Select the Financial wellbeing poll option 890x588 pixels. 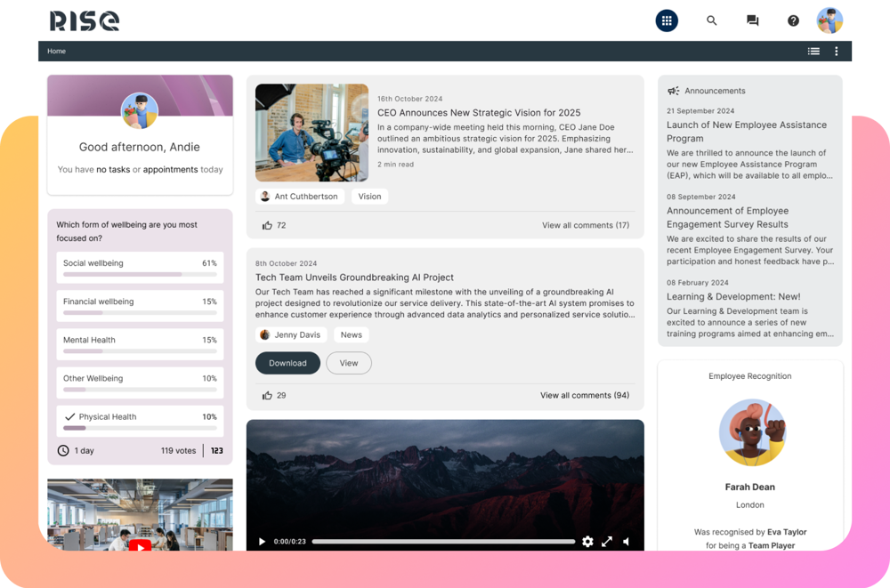tap(140, 306)
